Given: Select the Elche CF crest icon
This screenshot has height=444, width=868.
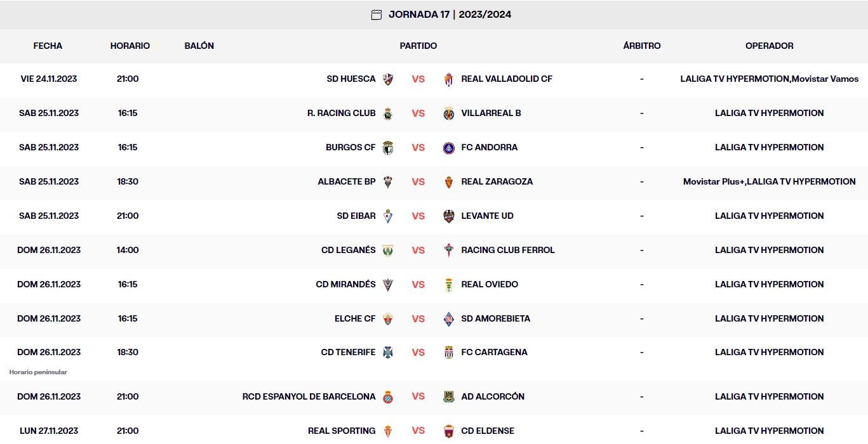Looking at the screenshot, I should [x=389, y=318].
